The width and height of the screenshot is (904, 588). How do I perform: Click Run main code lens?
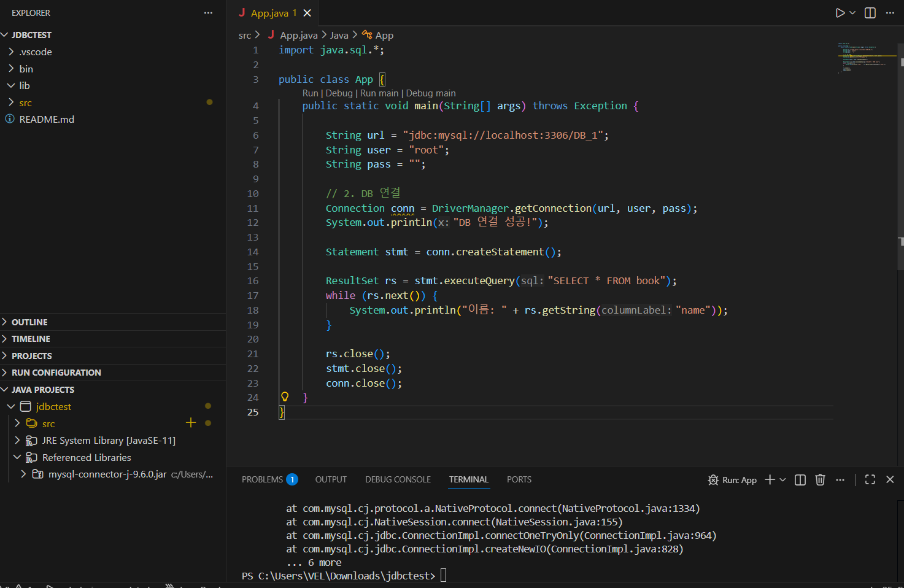click(x=379, y=93)
